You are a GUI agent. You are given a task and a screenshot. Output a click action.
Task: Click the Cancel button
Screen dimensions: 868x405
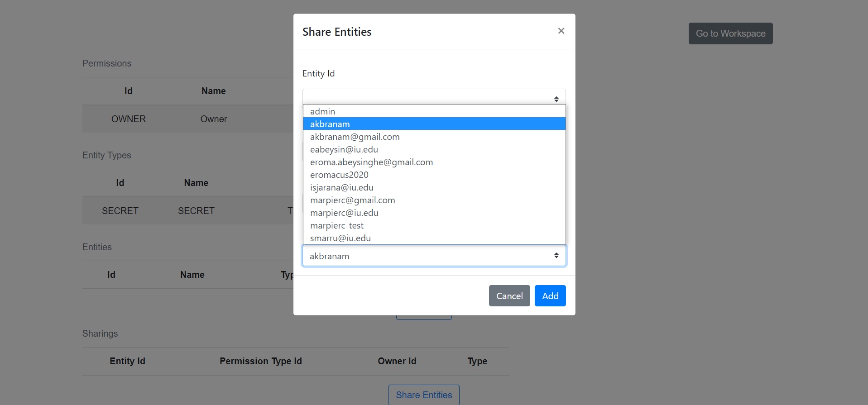point(509,295)
